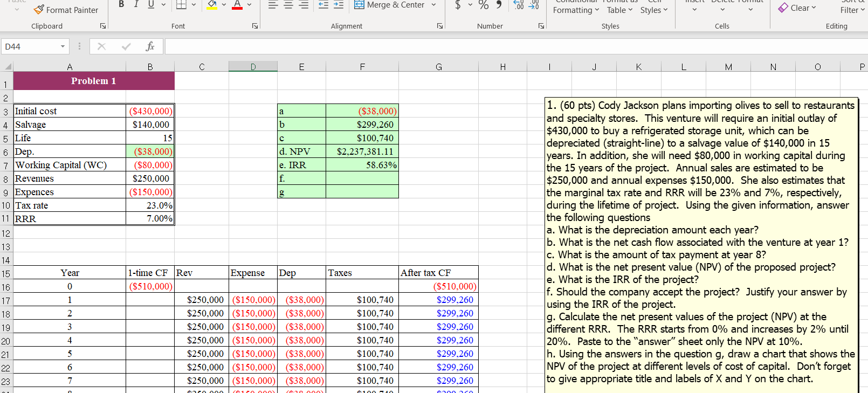Open Conditional Formatting menu

pos(576,6)
